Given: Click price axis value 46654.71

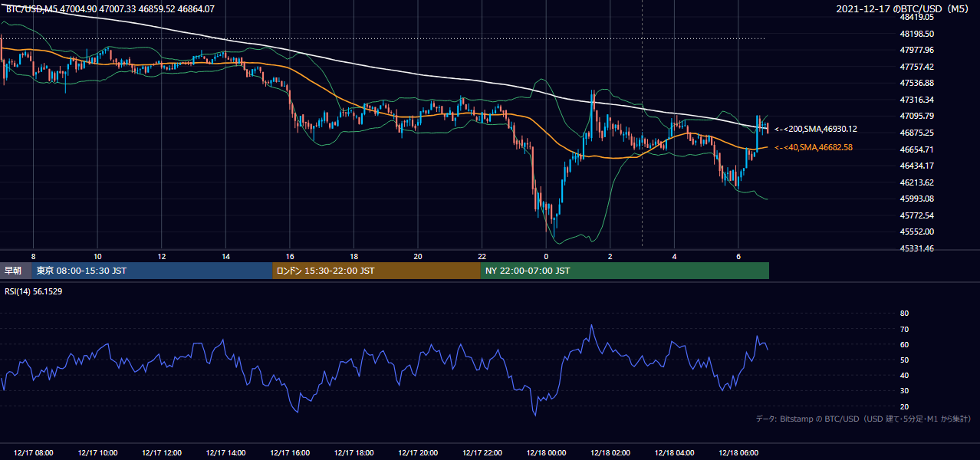Looking at the screenshot, I should click(916, 149).
